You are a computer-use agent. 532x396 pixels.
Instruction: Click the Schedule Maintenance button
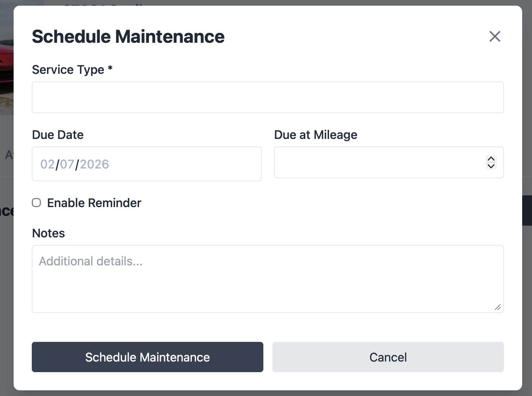[147, 357]
